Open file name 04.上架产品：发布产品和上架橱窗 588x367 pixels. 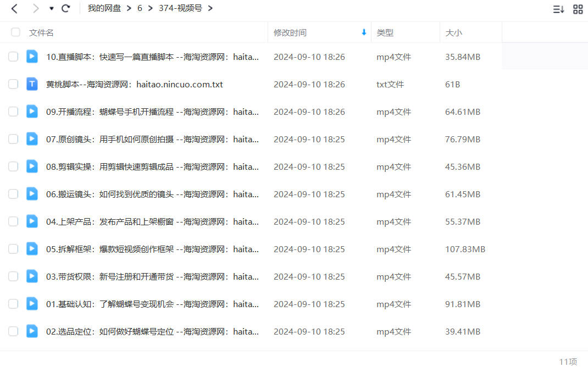click(152, 222)
